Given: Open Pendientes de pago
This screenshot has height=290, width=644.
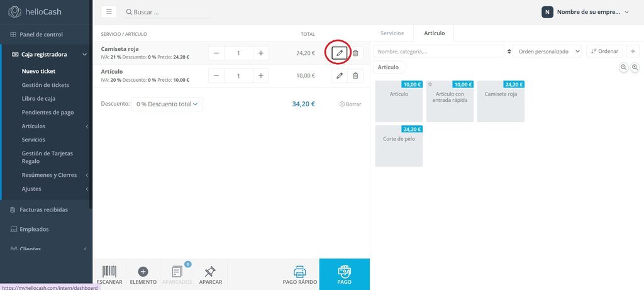Looking at the screenshot, I should click(48, 112).
